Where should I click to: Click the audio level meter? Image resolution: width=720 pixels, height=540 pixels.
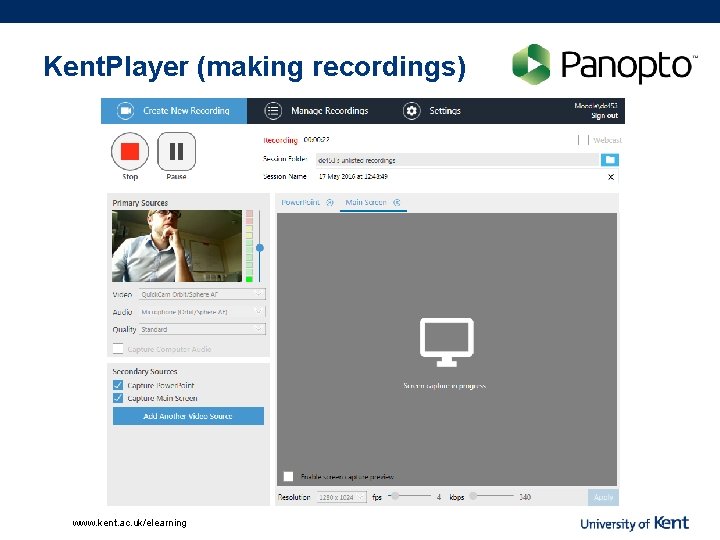tap(249, 246)
